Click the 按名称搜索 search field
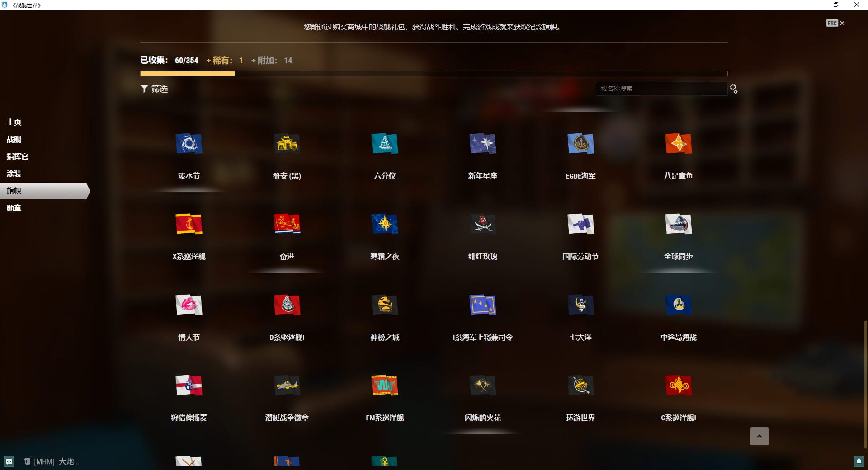Screen dimensions: 868x470 point(661,89)
